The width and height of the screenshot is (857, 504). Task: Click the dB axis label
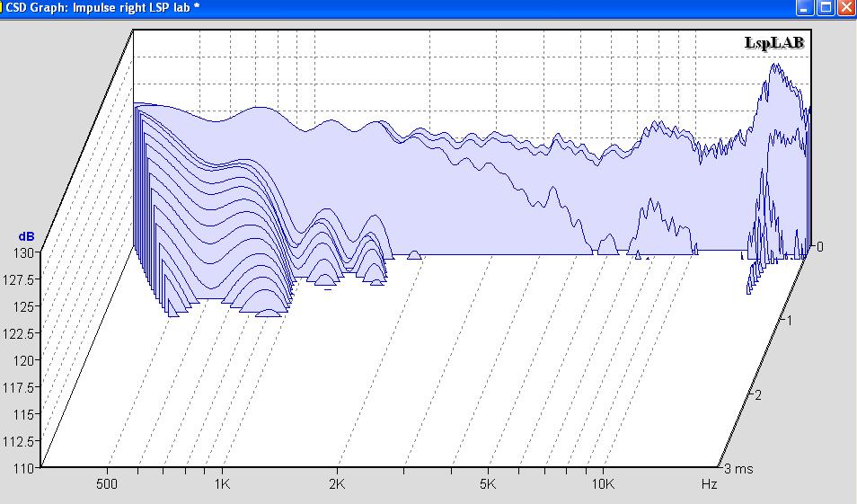coord(26,236)
